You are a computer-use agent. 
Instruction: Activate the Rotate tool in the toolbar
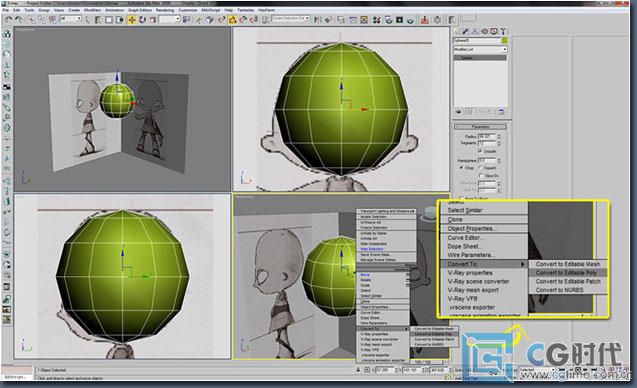click(142, 20)
